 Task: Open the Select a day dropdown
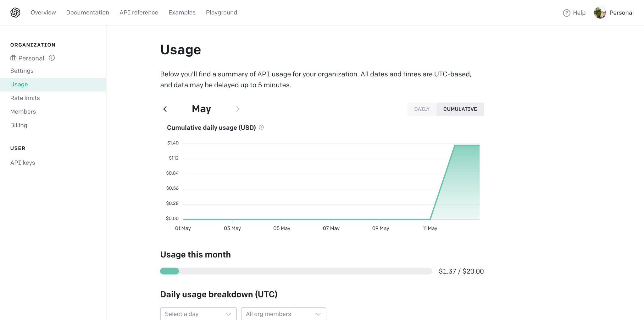(x=198, y=314)
